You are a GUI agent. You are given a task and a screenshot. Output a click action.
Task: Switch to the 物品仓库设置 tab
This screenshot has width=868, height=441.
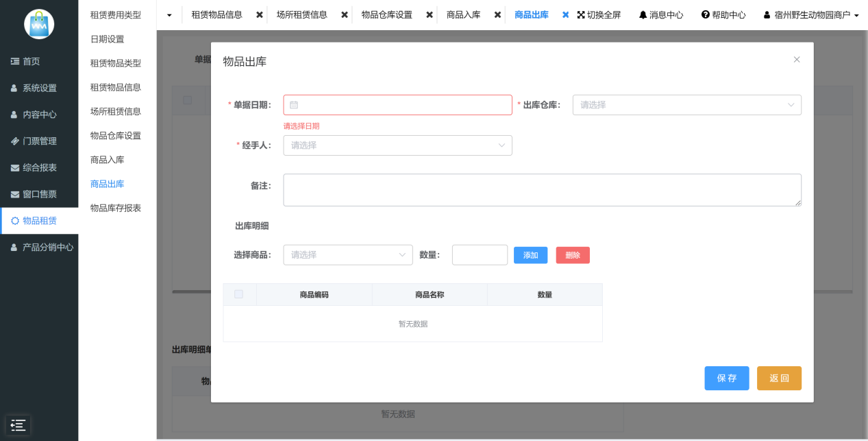coord(386,15)
